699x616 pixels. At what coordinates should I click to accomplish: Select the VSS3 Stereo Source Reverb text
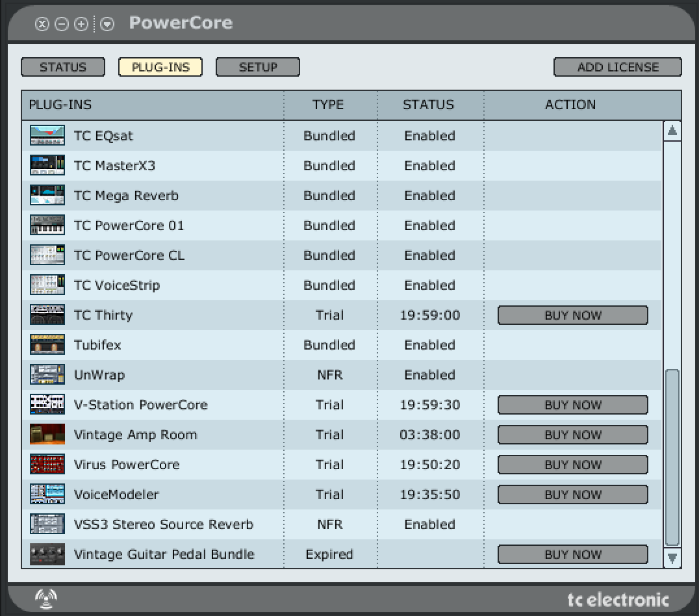pos(164,524)
